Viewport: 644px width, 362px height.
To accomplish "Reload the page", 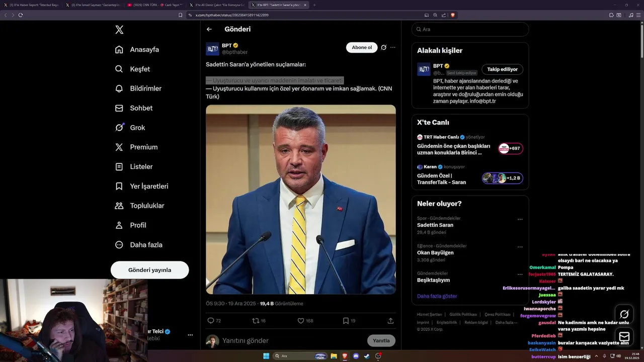I will (x=21, y=15).
